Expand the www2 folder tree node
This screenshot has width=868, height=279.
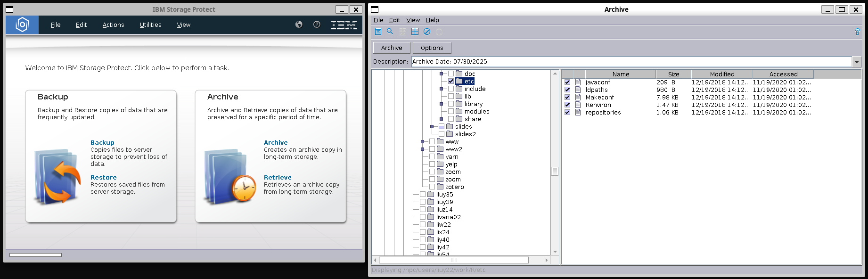coord(423,149)
